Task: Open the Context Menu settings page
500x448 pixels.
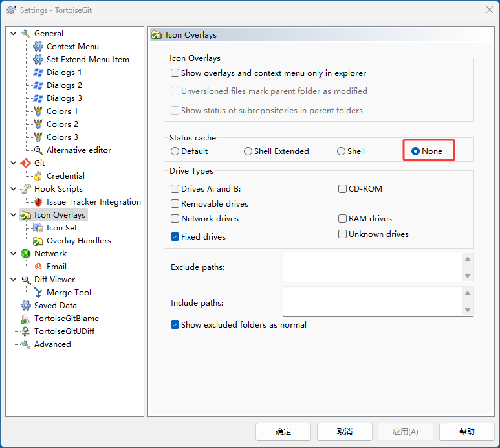Action: (x=72, y=47)
